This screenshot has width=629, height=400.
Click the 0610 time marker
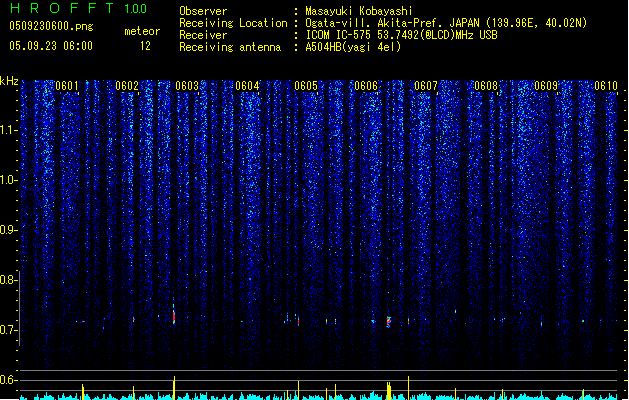606,86
